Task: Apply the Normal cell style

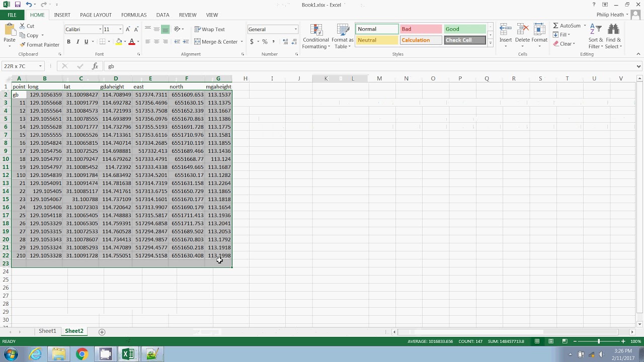Action: (x=376, y=29)
